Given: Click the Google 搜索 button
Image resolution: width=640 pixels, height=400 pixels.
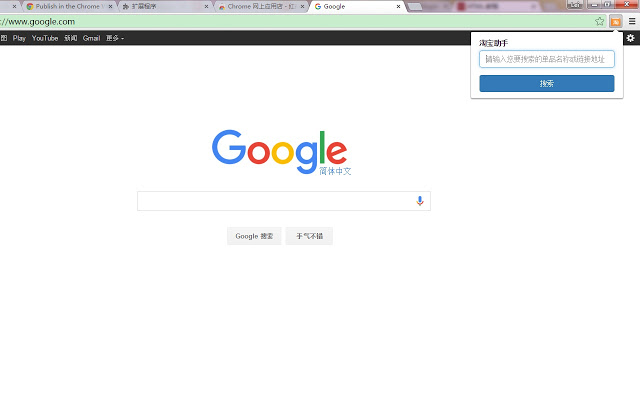Looking at the screenshot, I should 254,236.
